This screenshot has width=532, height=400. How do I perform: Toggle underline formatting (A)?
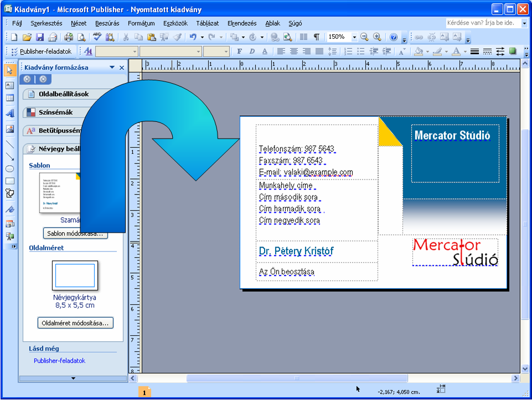point(265,52)
